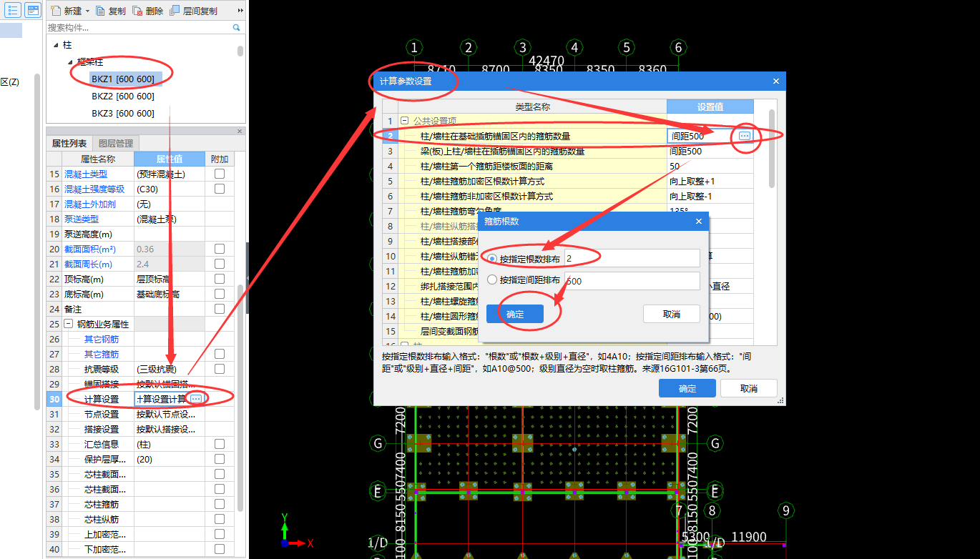Viewport: 980px width, 559px height.
Task: Select BKZ1 [600 600] in tree
Action: pyautogui.click(x=122, y=79)
